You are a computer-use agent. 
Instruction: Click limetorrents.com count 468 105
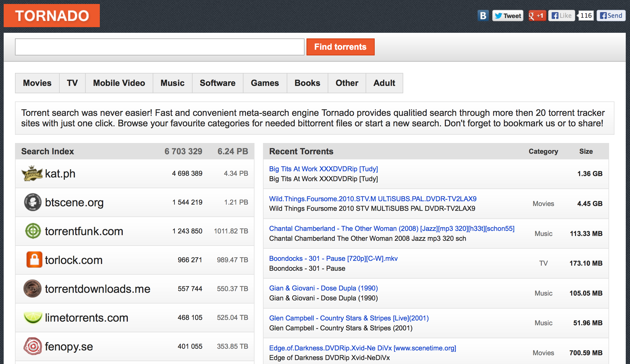pyautogui.click(x=190, y=318)
